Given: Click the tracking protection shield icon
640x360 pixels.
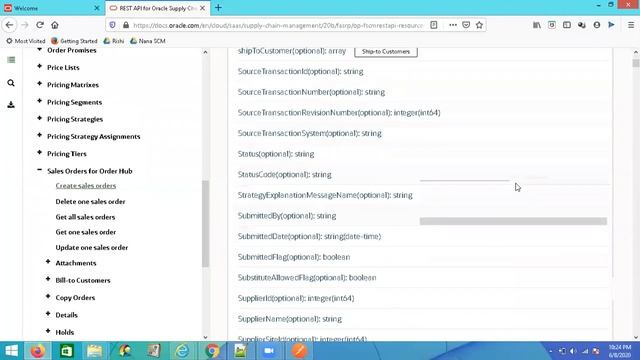Looking at the screenshot, I should click(113, 25).
